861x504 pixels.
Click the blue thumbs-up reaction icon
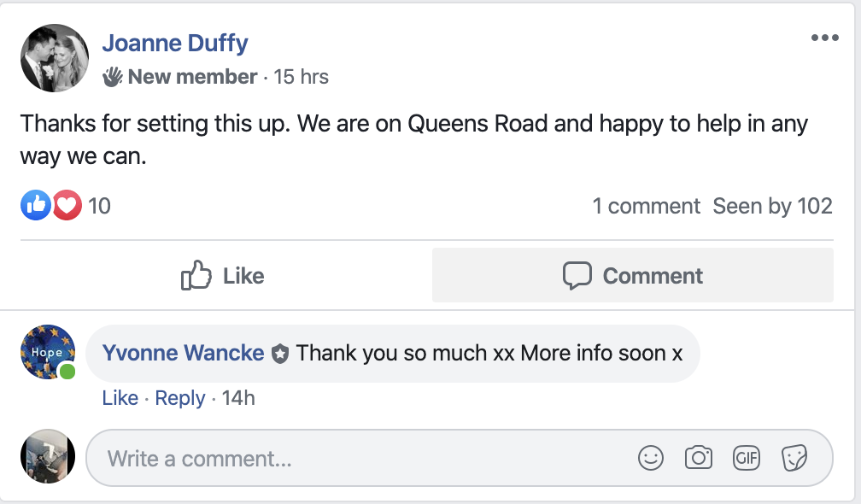point(36,205)
